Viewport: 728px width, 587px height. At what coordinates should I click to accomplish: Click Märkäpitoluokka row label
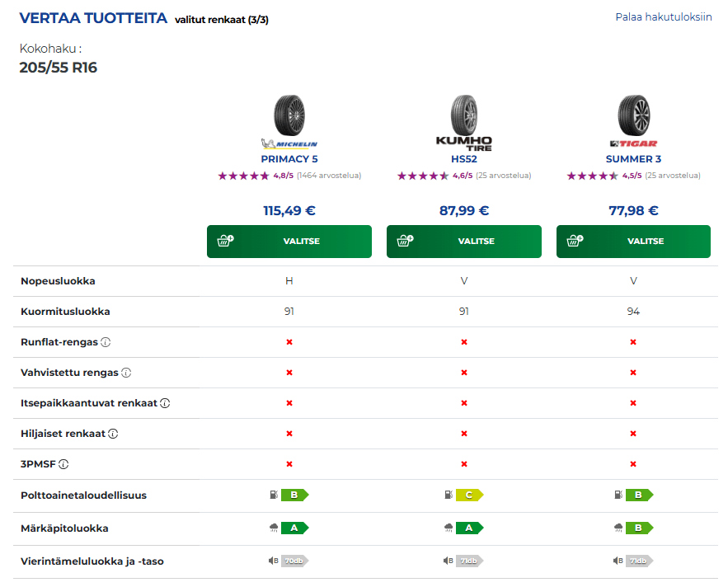point(64,528)
